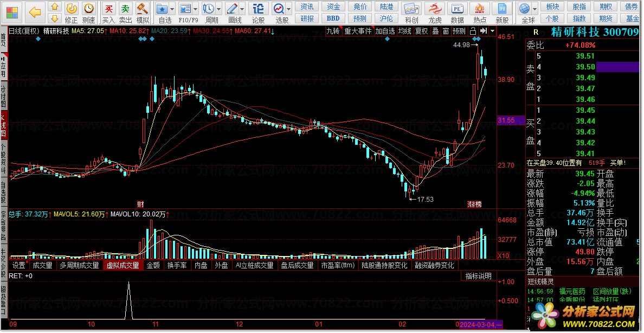Expand the 全球 globe dropdown arrow
Viewport: 644px width, 333px height.
click(x=534, y=9)
